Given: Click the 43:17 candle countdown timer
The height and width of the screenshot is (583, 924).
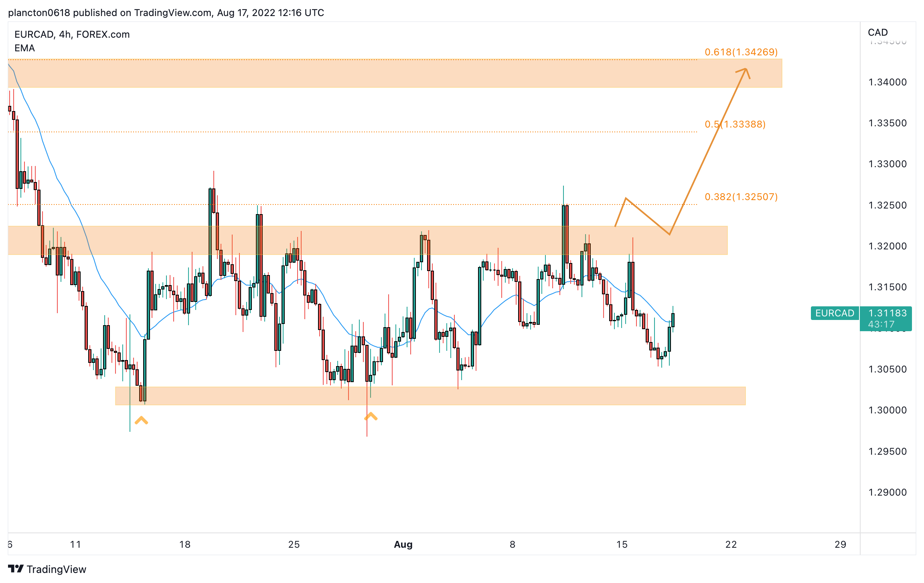Looking at the screenshot, I should [881, 324].
